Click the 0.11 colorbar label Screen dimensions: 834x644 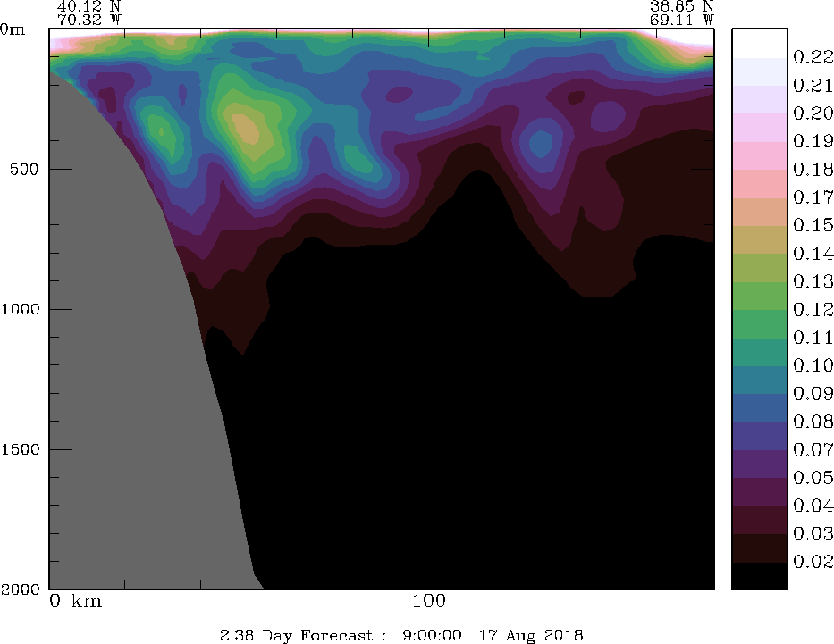pyautogui.click(x=813, y=337)
